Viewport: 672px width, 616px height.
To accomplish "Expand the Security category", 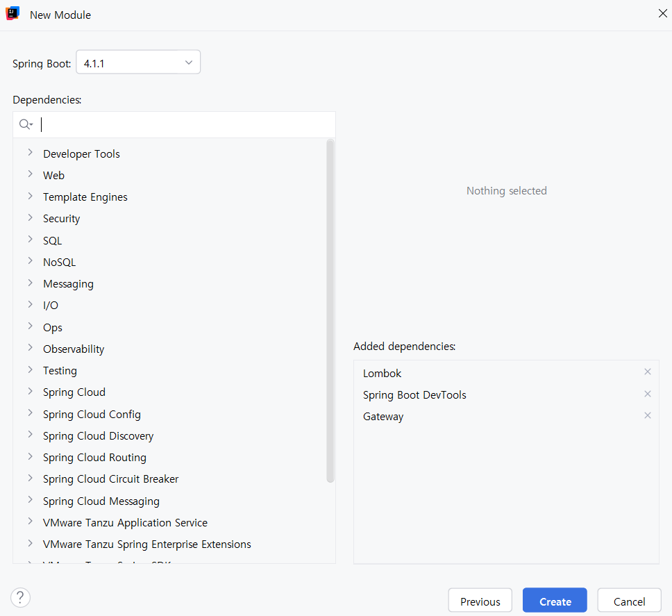I will pos(30,218).
